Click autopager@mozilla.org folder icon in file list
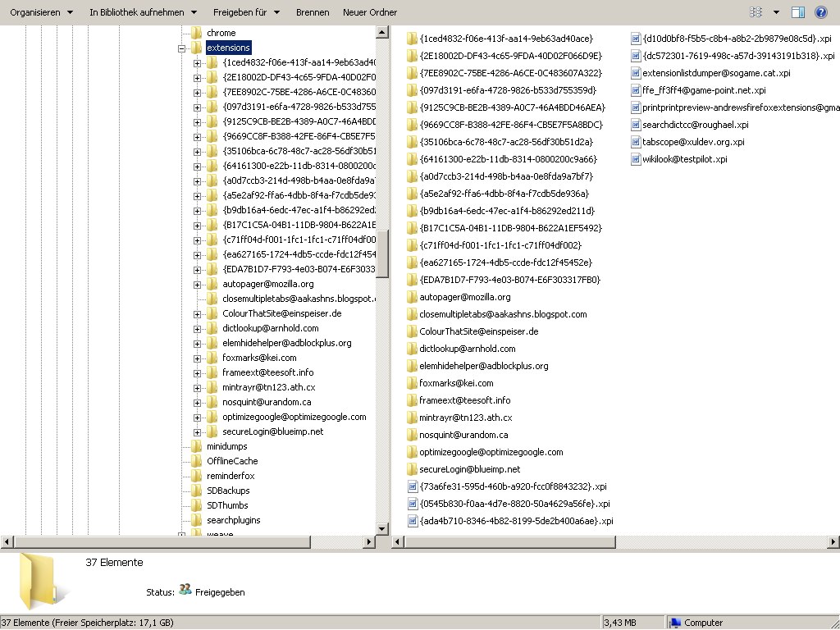The image size is (840, 630). tap(412, 297)
